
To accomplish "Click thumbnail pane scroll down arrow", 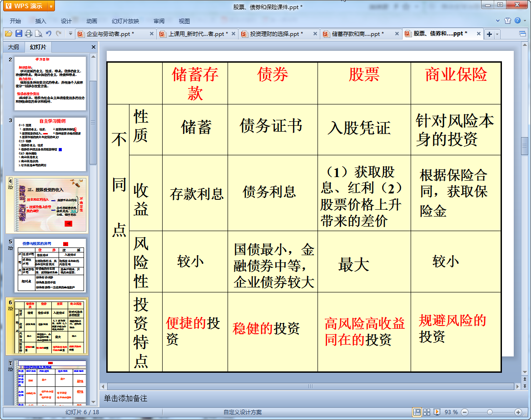I will click(x=93, y=402).
